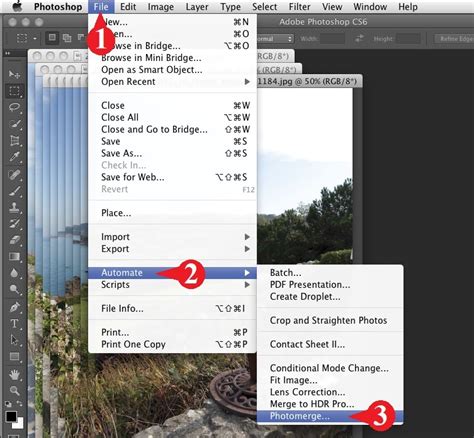Click the black foreground color swatch

click(11, 416)
